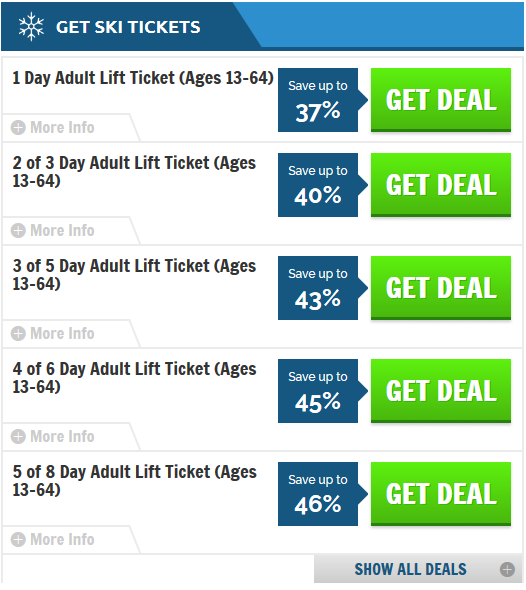Screen dimensions: 526x590
Task: Click plus icon under 3 of 5 Day ticket
Action: tap(18, 334)
